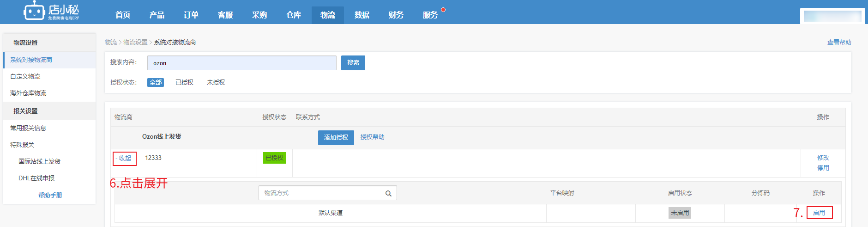Click the 物流方式 search field
Viewport: 868px width, 227px height.
[x=328, y=193]
